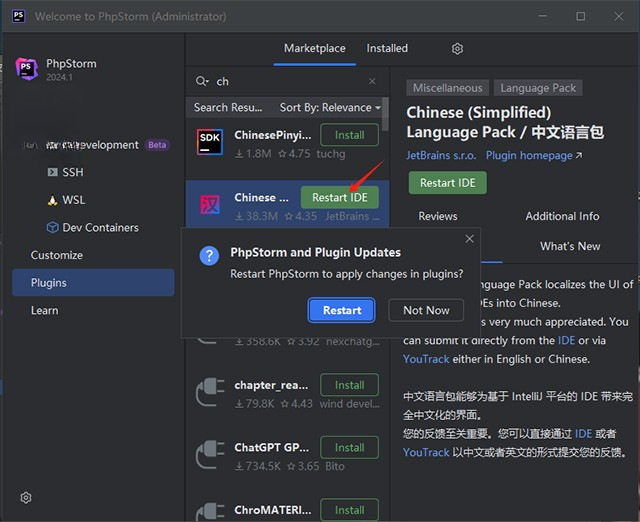Click Remote Development Beta entry
Image resolution: width=640 pixels, height=522 pixels.
(x=92, y=145)
